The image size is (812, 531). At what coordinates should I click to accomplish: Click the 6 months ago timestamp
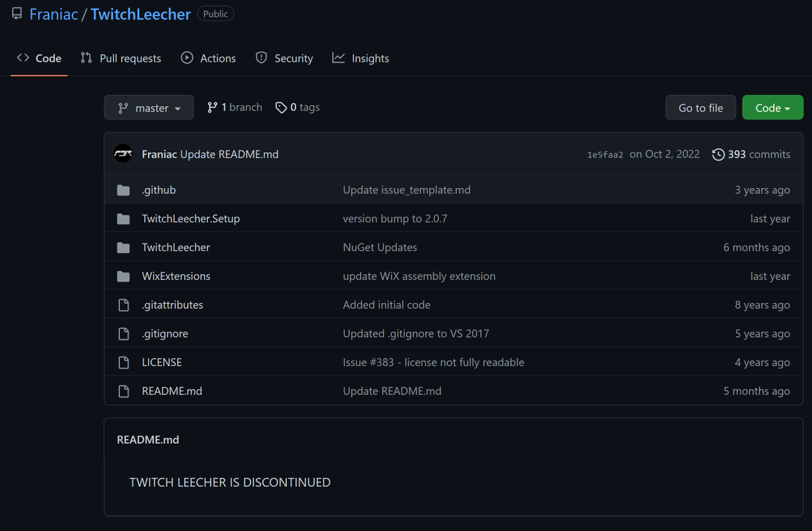(757, 248)
